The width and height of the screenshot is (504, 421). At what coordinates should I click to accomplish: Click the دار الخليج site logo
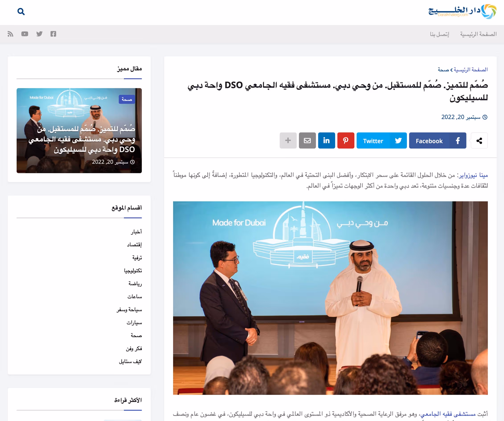click(x=462, y=11)
